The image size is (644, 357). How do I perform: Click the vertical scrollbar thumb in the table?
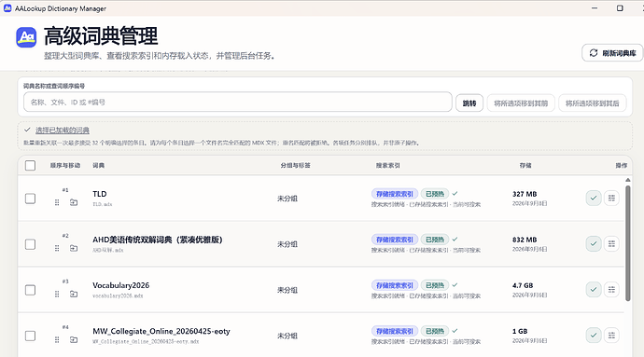click(627, 243)
